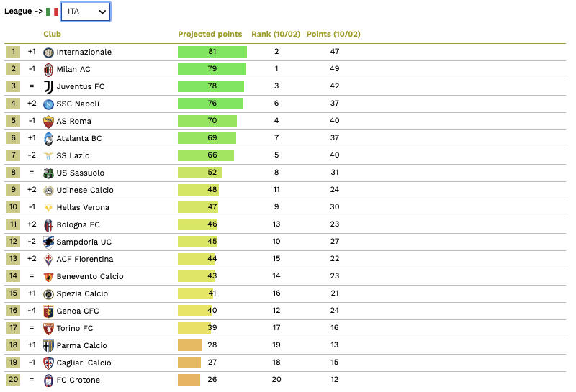Click Parma Calcio's orange projected points bar

click(190, 345)
